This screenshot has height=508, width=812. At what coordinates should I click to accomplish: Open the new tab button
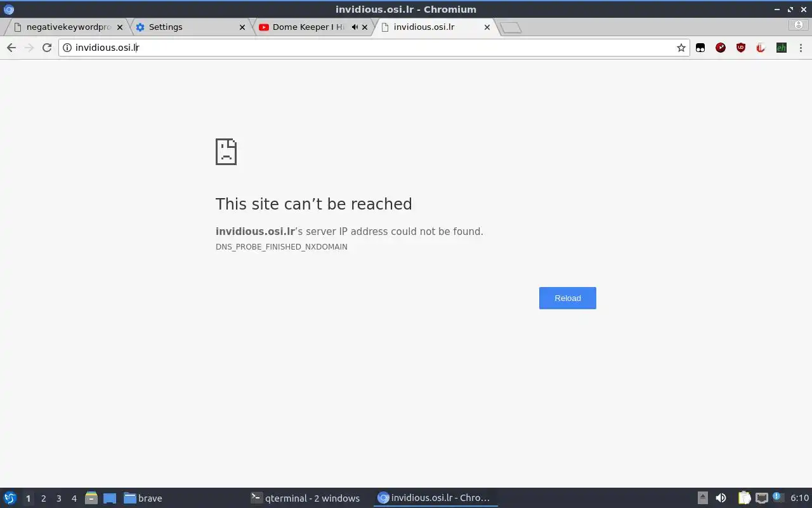pos(511,27)
